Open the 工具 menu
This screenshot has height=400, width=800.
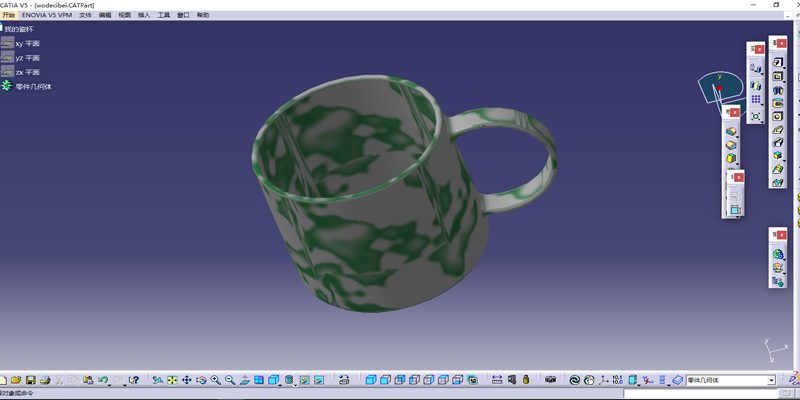pyautogui.click(x=164, y=16)
